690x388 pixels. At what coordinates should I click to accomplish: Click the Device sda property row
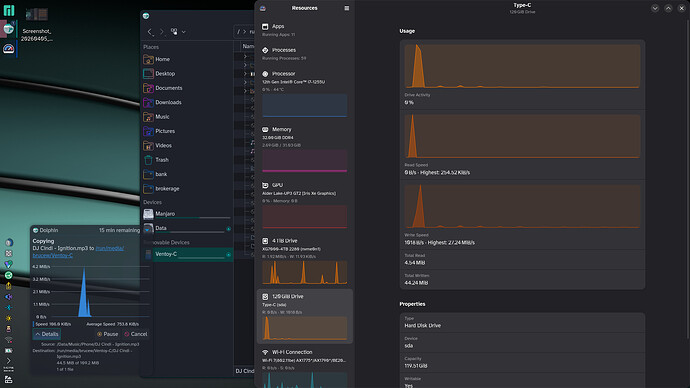pos(522,343)
